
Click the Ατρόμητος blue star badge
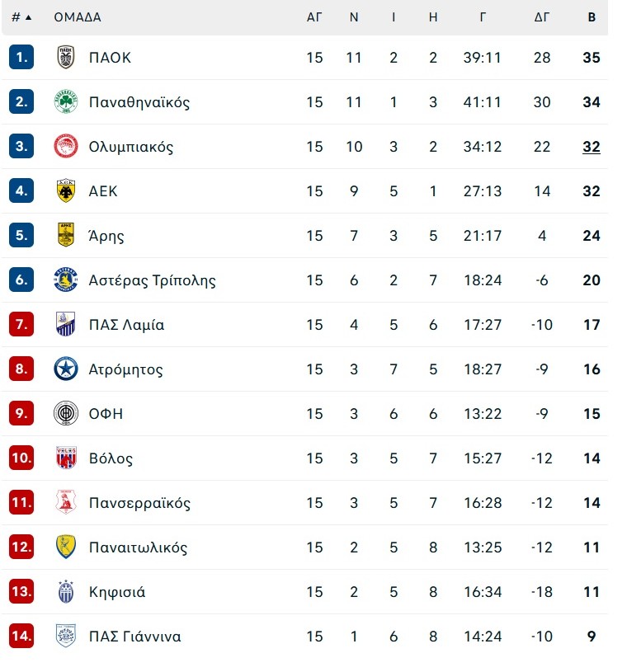click(66, 369)
